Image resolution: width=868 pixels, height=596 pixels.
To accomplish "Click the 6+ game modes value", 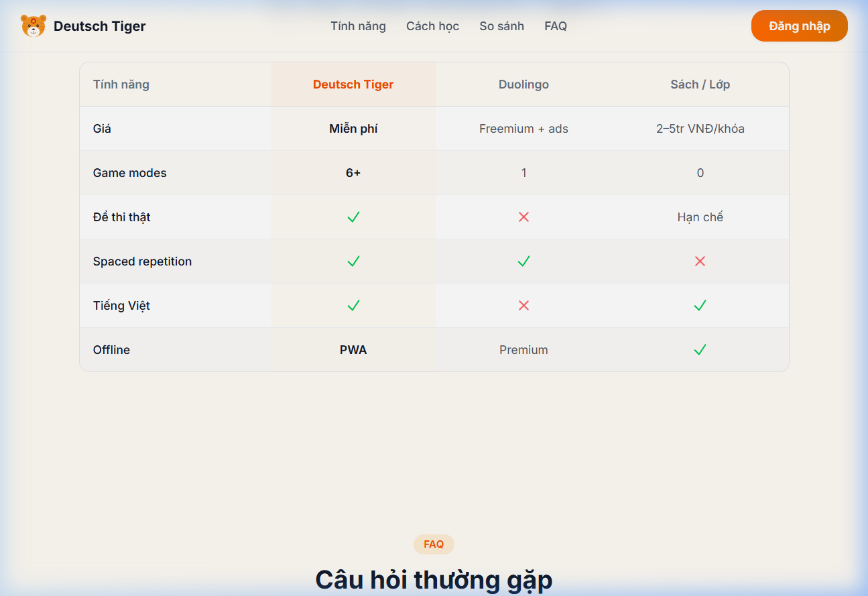I will (x=353, y=173).
